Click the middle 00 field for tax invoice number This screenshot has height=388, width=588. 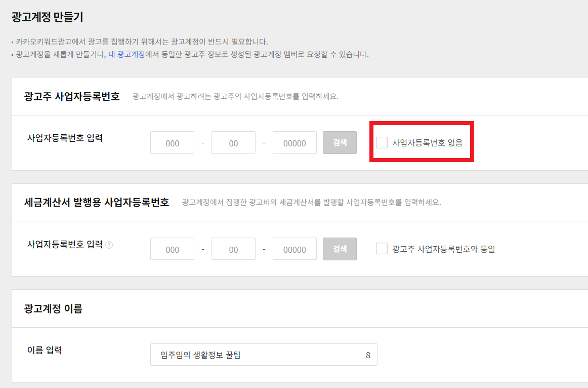click(233, 249)
